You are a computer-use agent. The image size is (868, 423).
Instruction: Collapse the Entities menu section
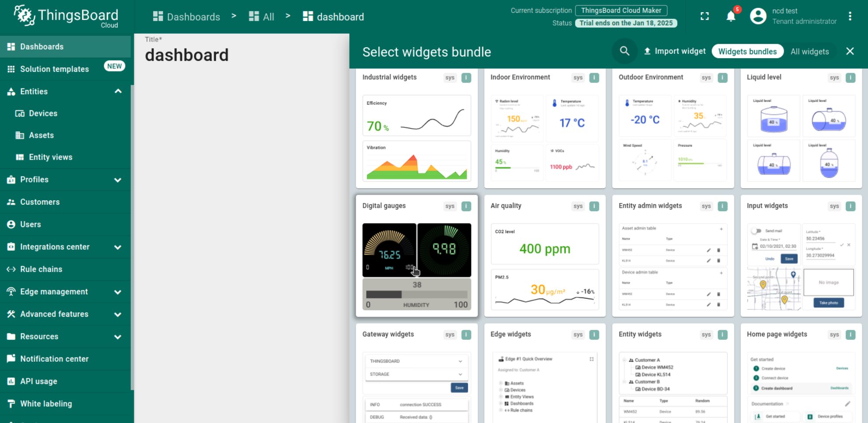click(118, 91)
